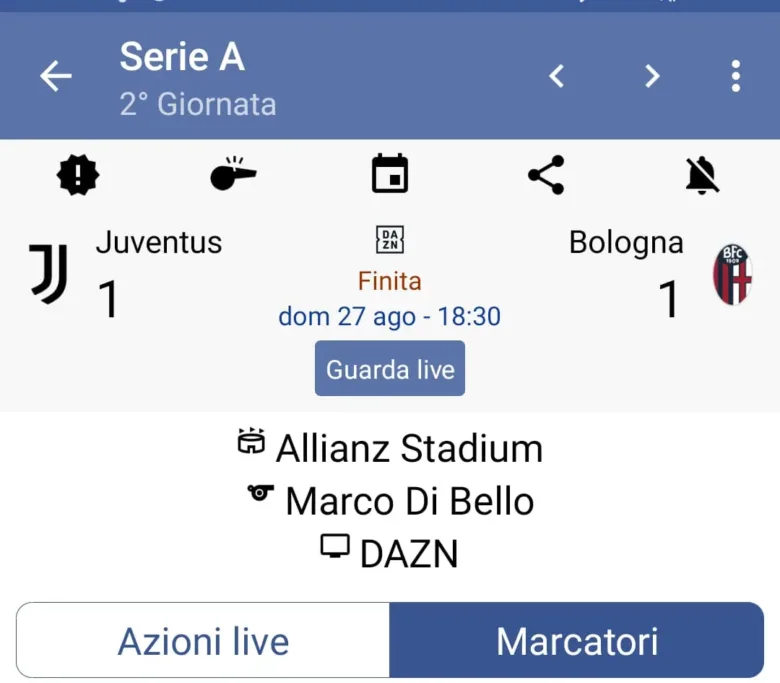
Task: Switch to Azioni live tab
Action: click(203, 641)
